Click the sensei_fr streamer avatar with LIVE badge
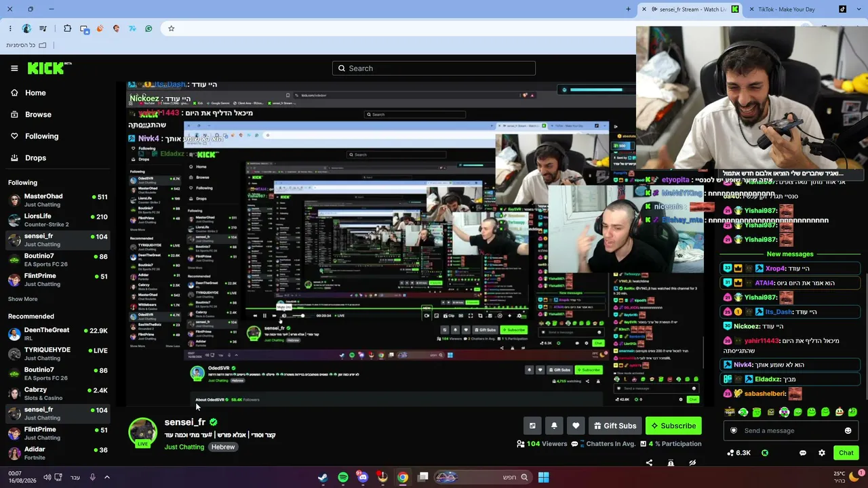Viewport: 868px width, 488px height. pyautogui.click(x=142, y=432)
